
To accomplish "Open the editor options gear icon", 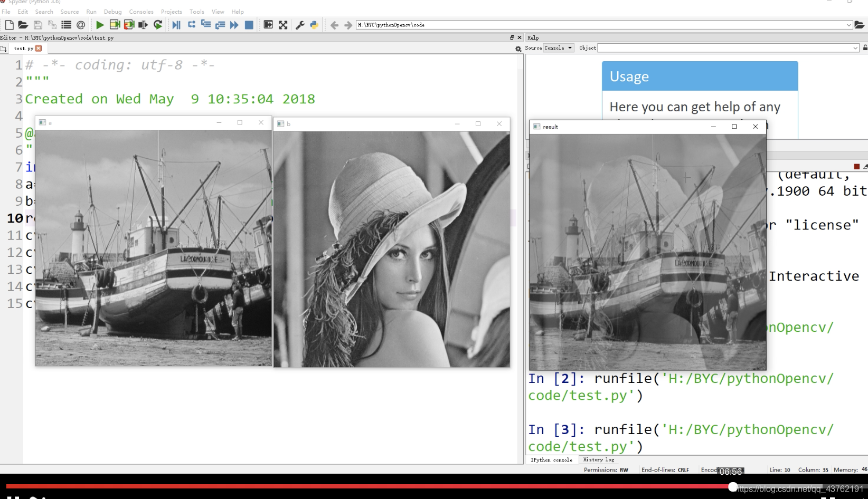I will click(518, 49).
